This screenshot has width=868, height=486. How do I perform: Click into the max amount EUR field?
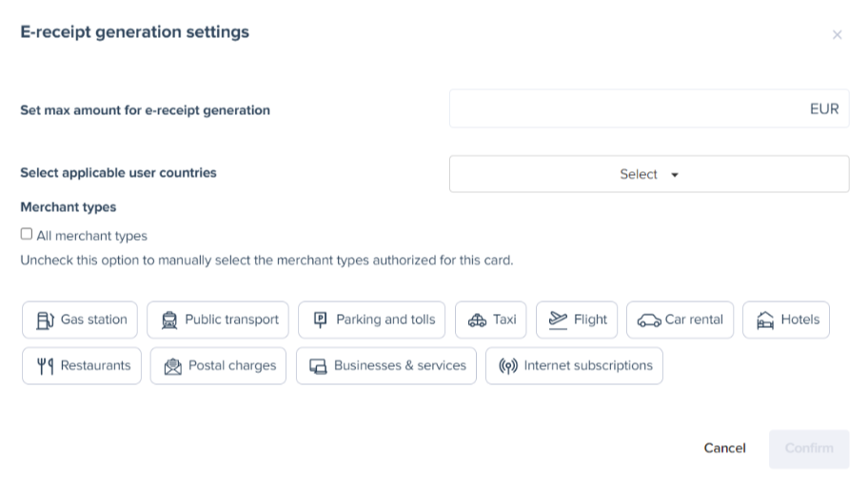pyautogui.click(x=628, y=109)
